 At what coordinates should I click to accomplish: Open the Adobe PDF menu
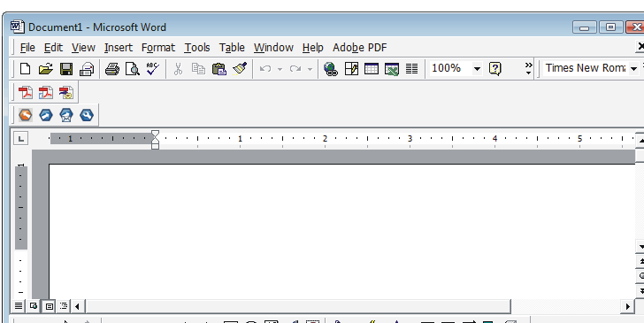click(x=360, y=48)
